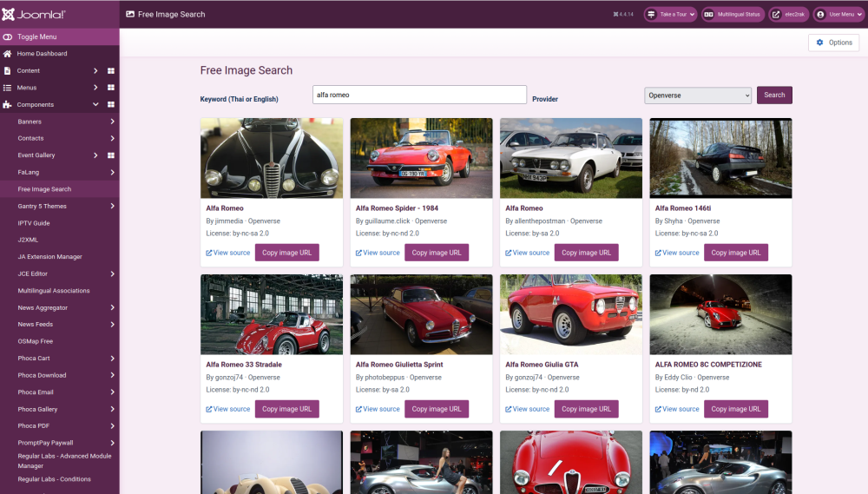Expand Gantry 5 Themes submenu
The height and width of the screenshot is (494, 868).
(x=112, y=206)
